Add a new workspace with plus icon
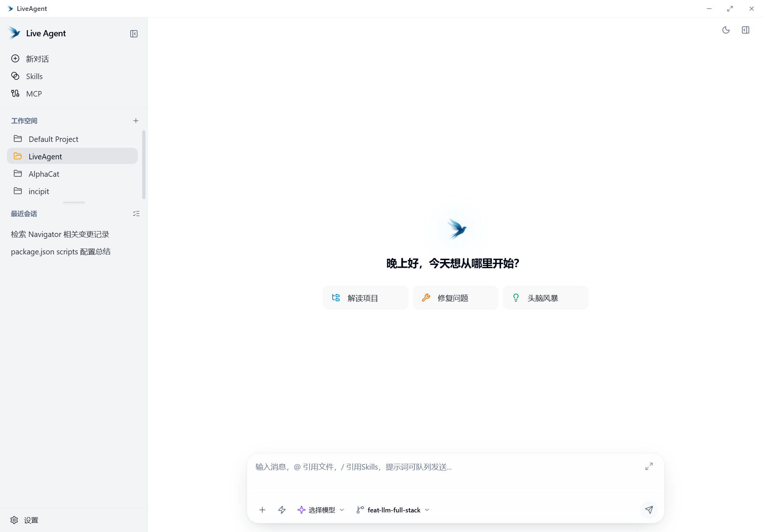Viewport: 763px width, 532px height. click(x=136, y=120)
